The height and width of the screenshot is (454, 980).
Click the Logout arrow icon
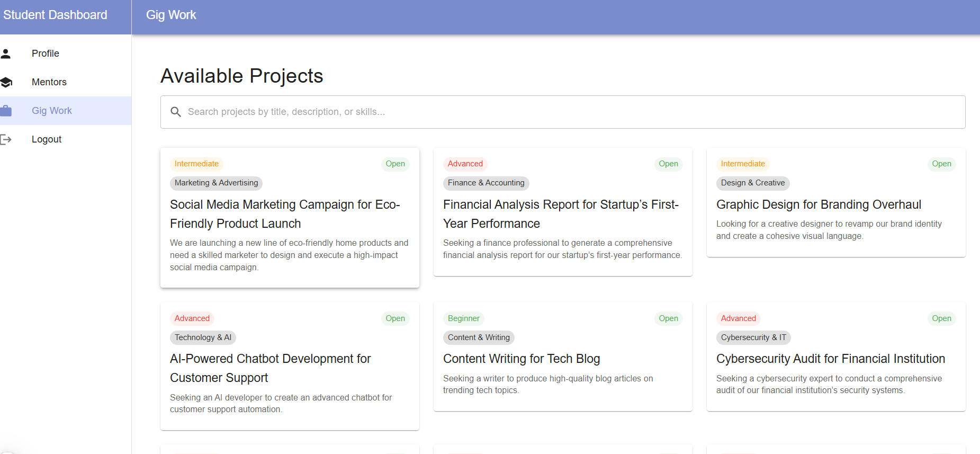[x=6, y=139]
